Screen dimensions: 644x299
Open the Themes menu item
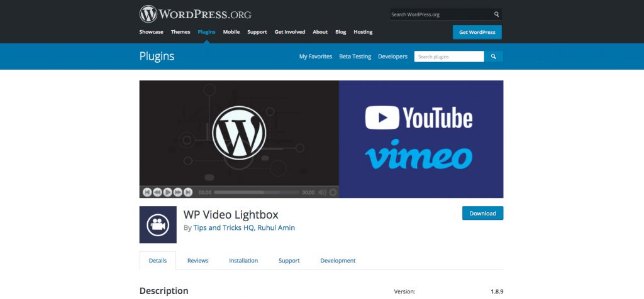180,32
